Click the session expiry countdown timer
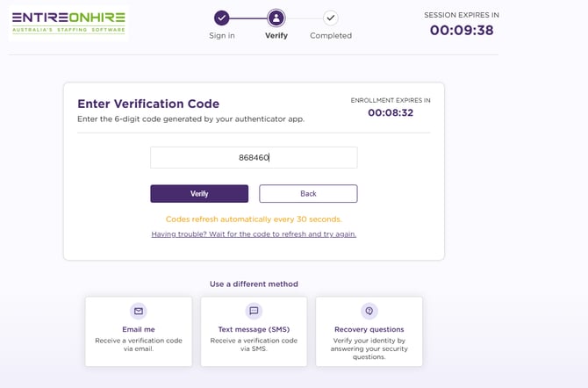 coord(461,30)
